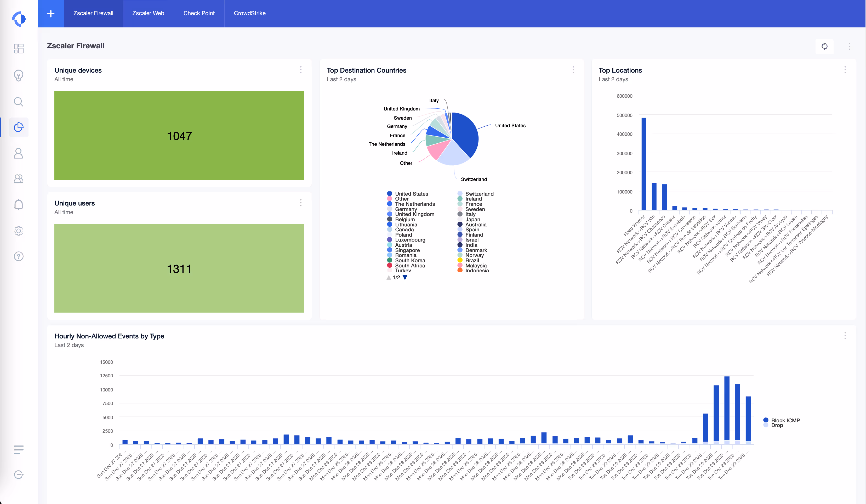Show next legend page with the down arrow
Viewport: 866px width, 504px height.
pos(406,278)
